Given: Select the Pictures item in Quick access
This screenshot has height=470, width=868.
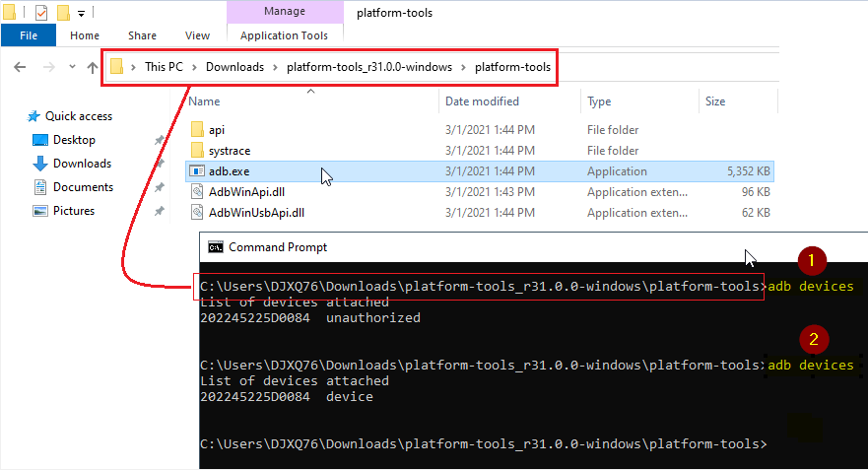Looking at the screenshot, I should click(74, 211).
